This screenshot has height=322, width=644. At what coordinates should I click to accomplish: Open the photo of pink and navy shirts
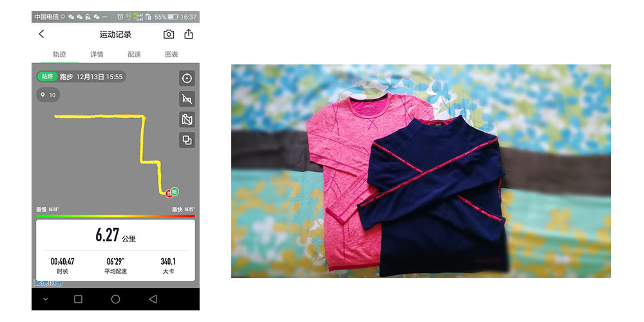click(421, 171)
